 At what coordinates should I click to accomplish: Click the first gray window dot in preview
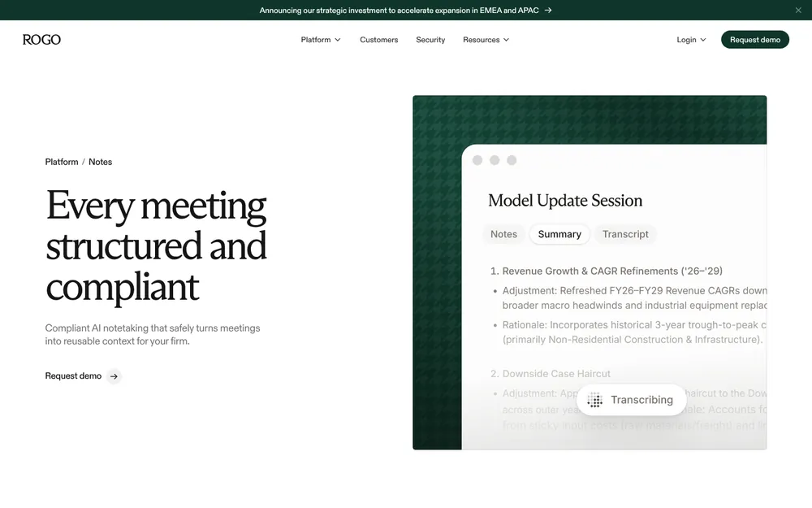pos(477,160)
